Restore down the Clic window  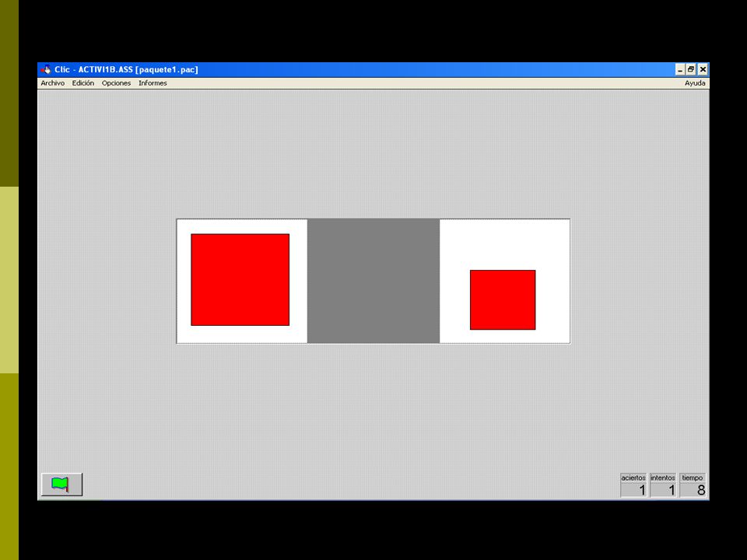(x=691, y=69)
